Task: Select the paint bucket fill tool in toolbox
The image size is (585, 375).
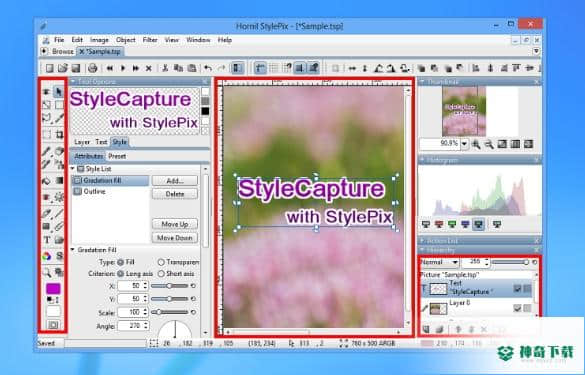Action: point(47,181)
